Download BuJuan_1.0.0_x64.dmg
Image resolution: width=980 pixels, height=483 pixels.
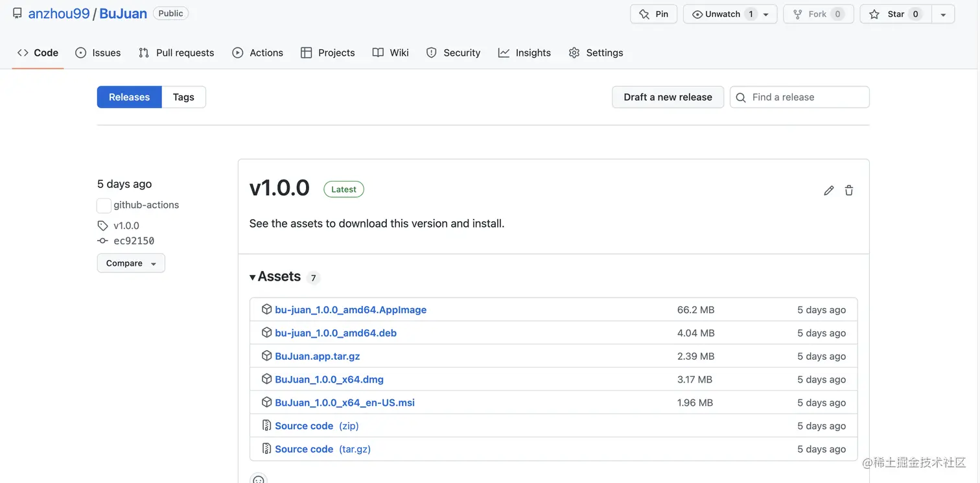[x=329, y=380]
